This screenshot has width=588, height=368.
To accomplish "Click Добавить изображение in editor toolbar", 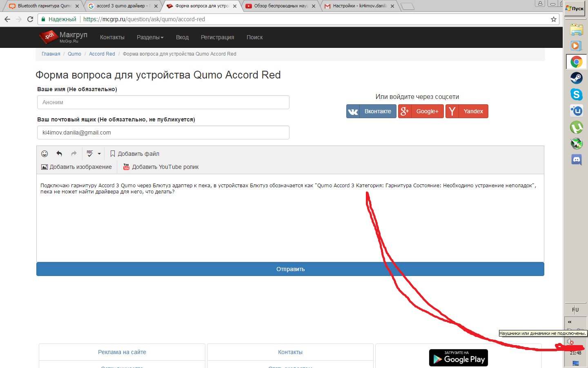I will [76, 167].
